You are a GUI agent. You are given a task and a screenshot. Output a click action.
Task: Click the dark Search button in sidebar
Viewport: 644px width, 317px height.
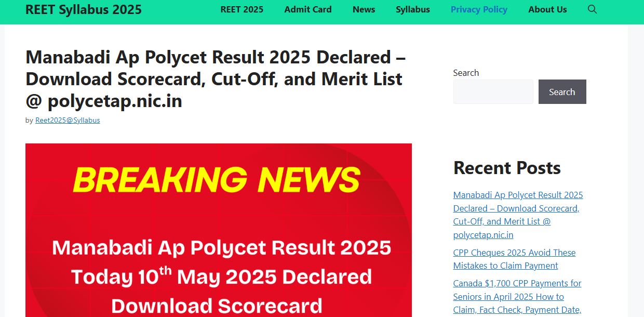[562, 91]
